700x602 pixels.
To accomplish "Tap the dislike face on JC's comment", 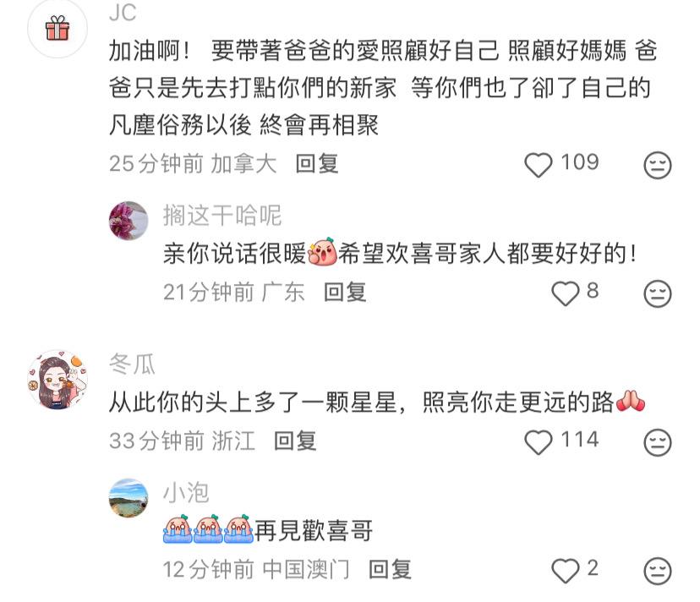I will (x=657, y=165).
